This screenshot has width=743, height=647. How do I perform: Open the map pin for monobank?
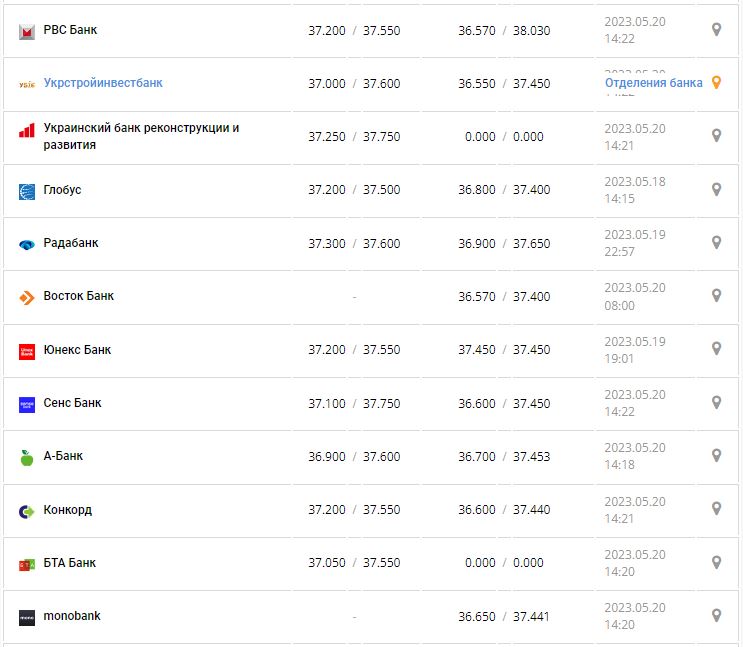(716, 616)
